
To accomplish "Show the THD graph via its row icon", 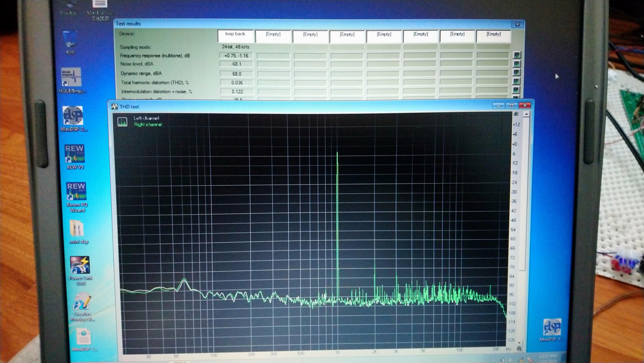I will (x=516, y=81).
